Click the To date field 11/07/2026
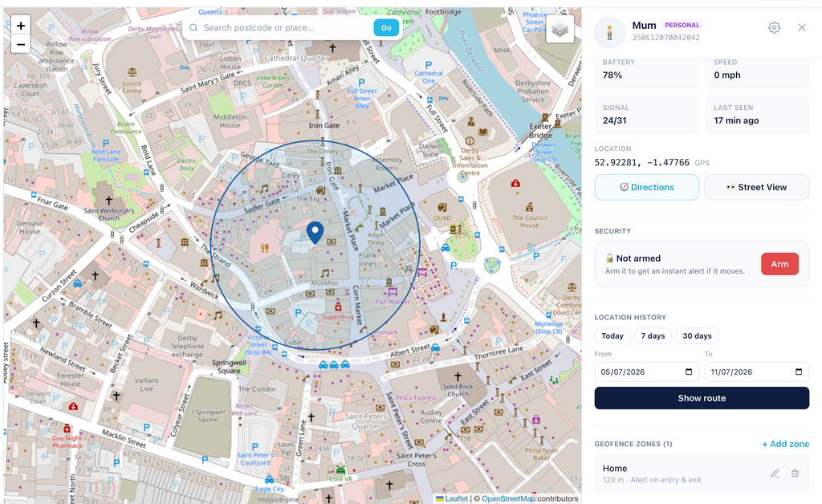 tap(756, 372)
